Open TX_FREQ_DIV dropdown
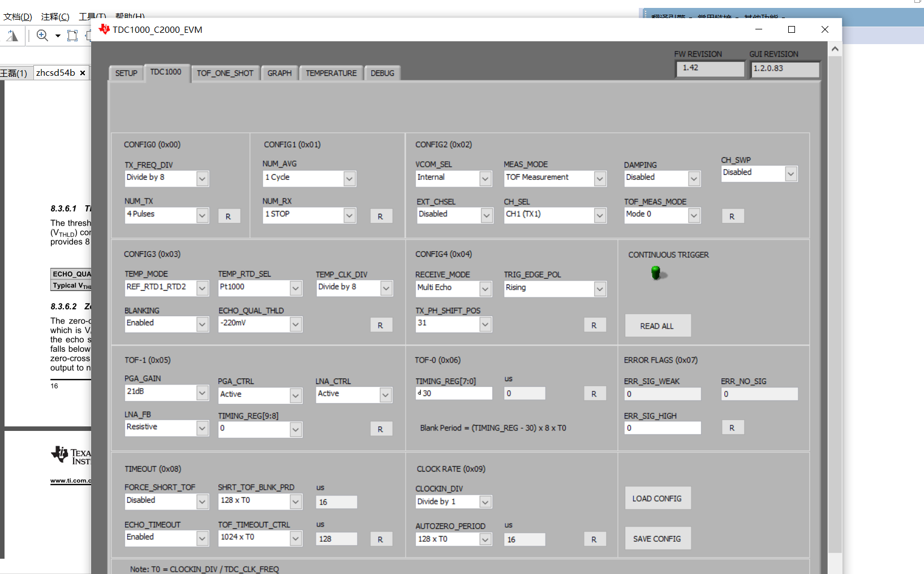 coord(202,179)
